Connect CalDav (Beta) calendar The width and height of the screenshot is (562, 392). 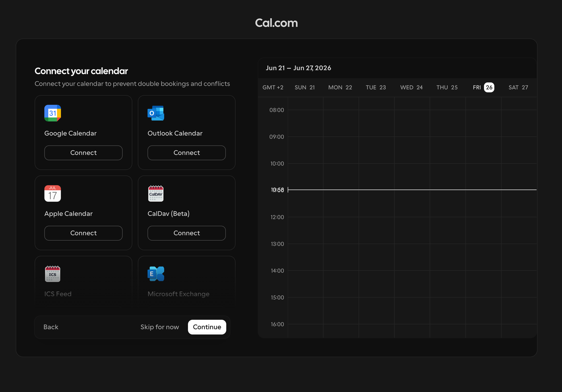click(187, 233)
